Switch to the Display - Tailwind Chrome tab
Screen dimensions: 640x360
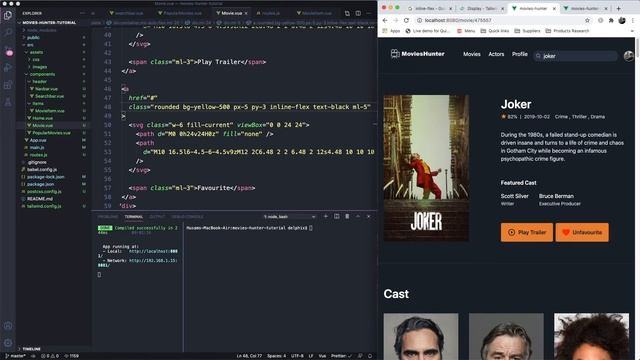(x=481, y=8)
